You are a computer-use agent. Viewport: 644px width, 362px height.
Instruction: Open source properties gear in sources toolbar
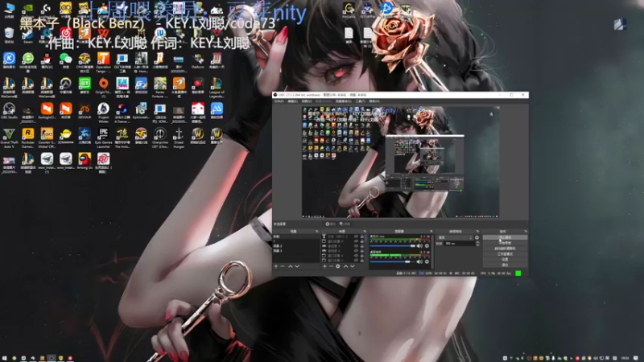point(337,266)
